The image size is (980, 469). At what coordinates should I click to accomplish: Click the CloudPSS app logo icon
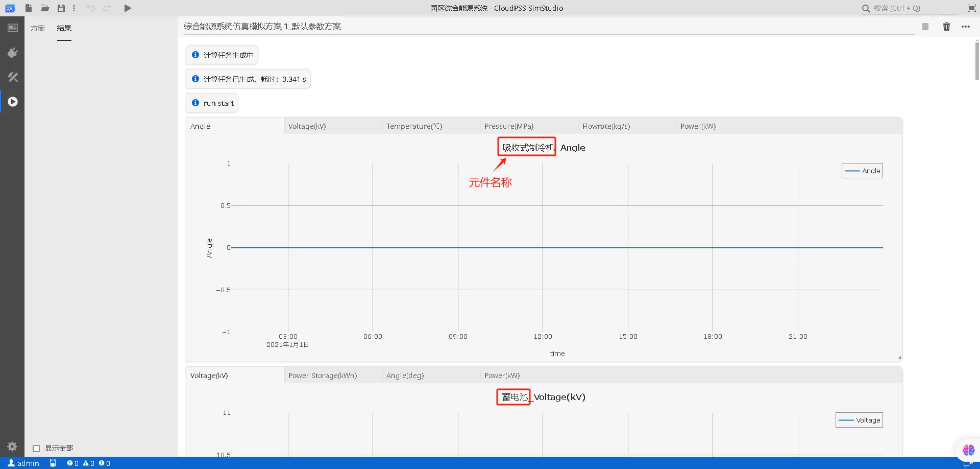click(x=9, y=8)
